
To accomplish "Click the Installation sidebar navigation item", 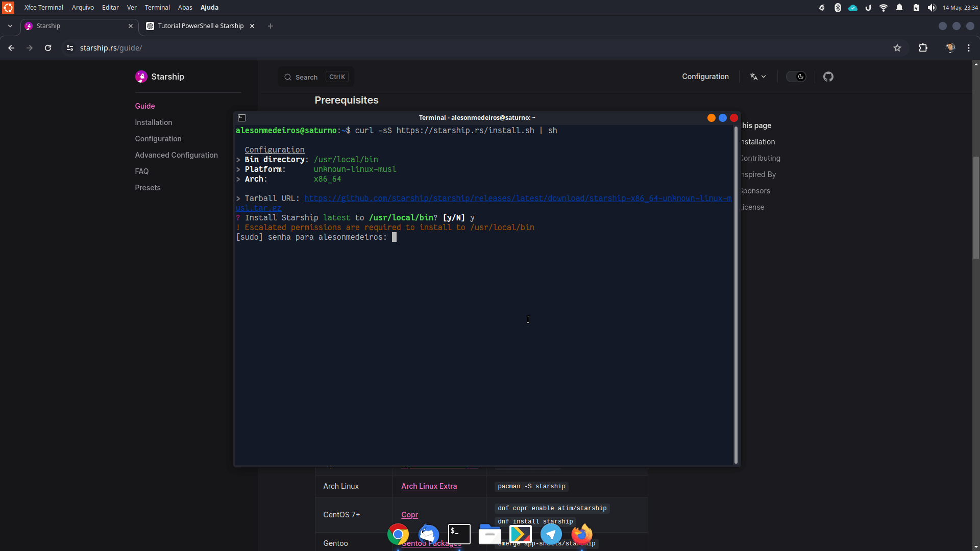I will click(x=154, y=122).
